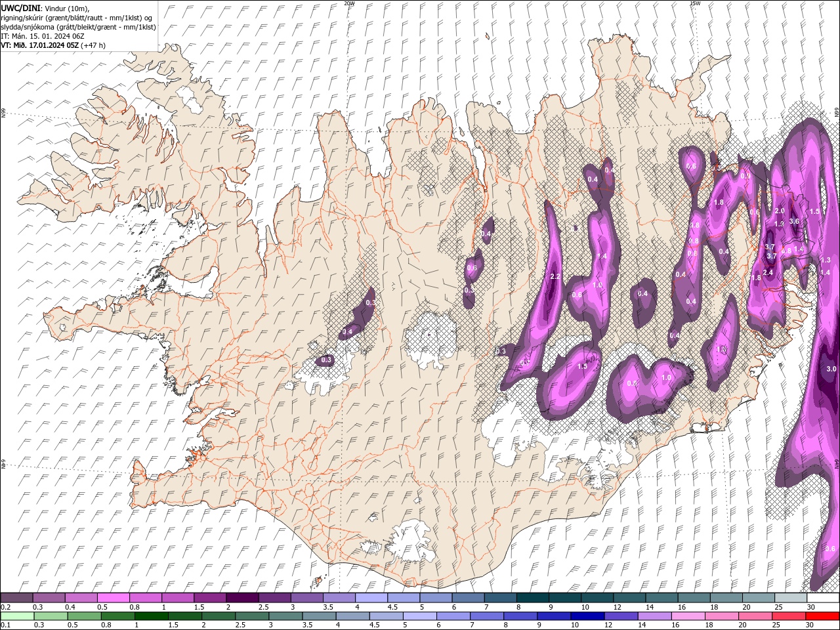The height and width of the screenshot is (630, 840).
Task: Select the 1.5 magenta swatch on snowfall scale
Action: pyautogui.click(x=210, y=598)
